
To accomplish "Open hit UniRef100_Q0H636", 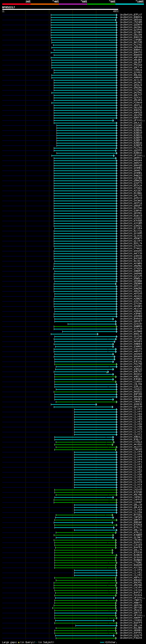I will pyautogui.click(x=131, y=404).
